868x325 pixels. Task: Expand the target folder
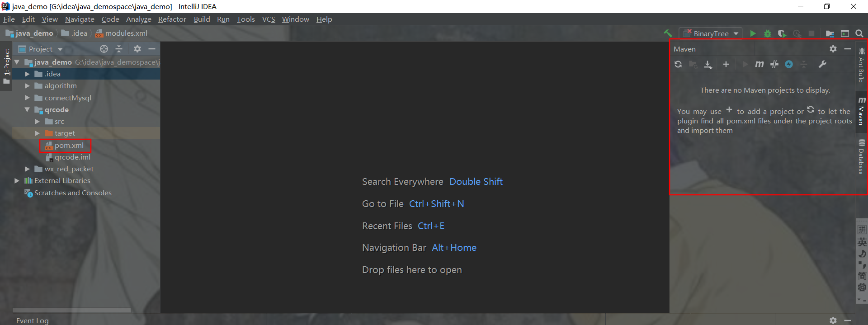point(37,133)
